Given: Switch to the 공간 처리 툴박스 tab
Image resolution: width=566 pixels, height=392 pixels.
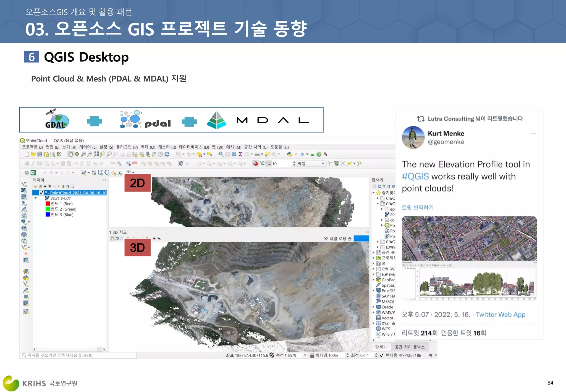Looking at the screenshot, I should [410, 347].
